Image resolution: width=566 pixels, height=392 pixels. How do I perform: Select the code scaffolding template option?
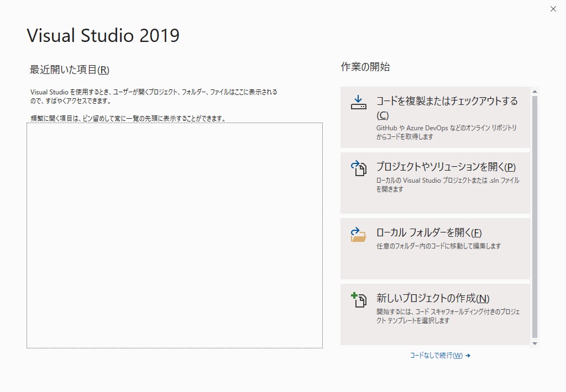tap(437, 315)
